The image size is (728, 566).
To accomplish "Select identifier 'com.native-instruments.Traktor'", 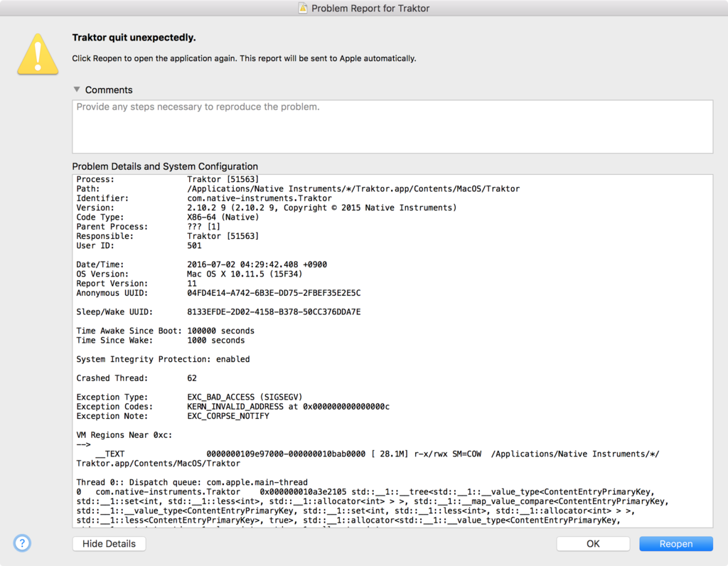I will tap(259, 198).
